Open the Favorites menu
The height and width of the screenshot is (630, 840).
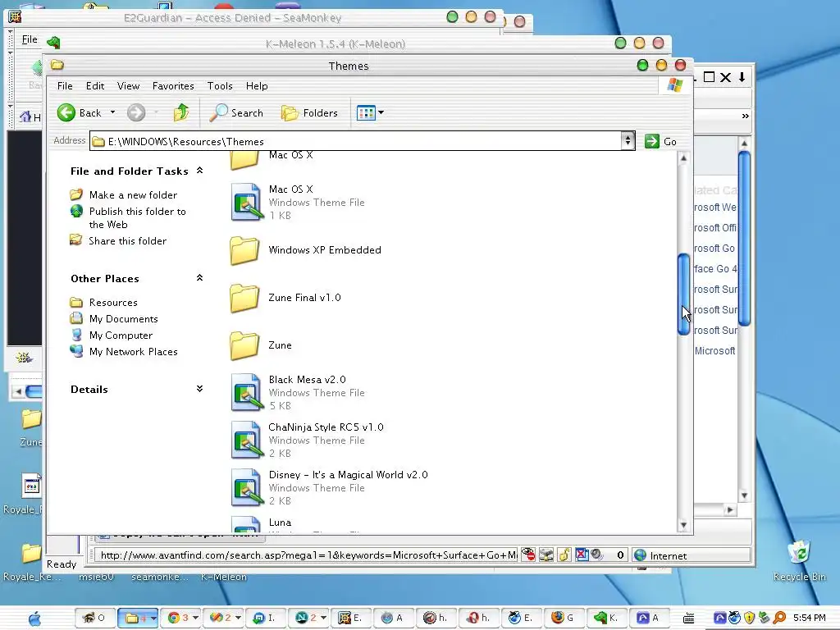pyautogui.click(x=173, y=85)
